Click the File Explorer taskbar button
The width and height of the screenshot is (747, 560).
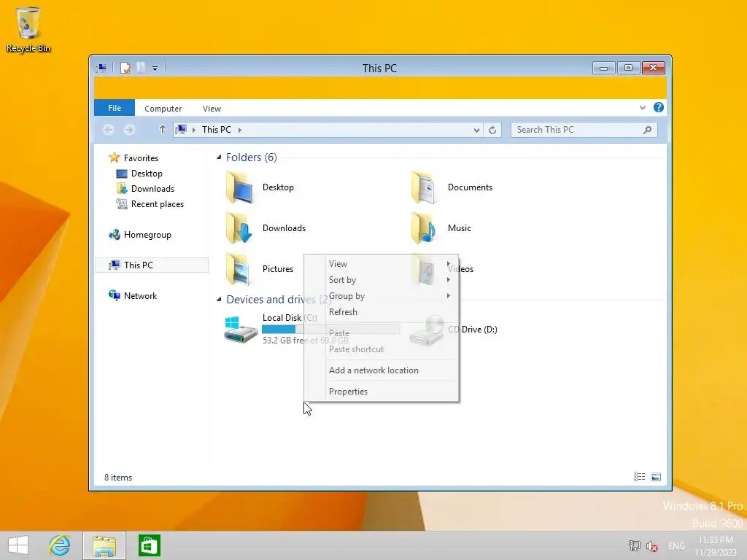104,545
